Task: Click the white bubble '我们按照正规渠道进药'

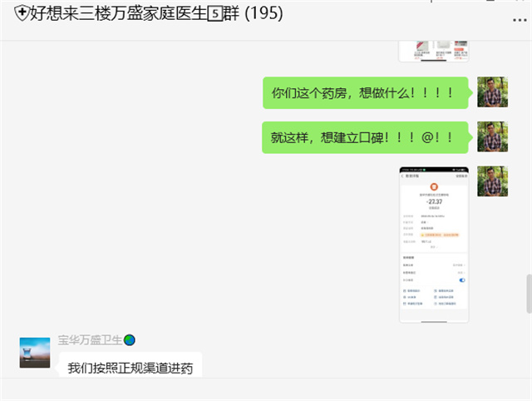Action: pos(131,368)
